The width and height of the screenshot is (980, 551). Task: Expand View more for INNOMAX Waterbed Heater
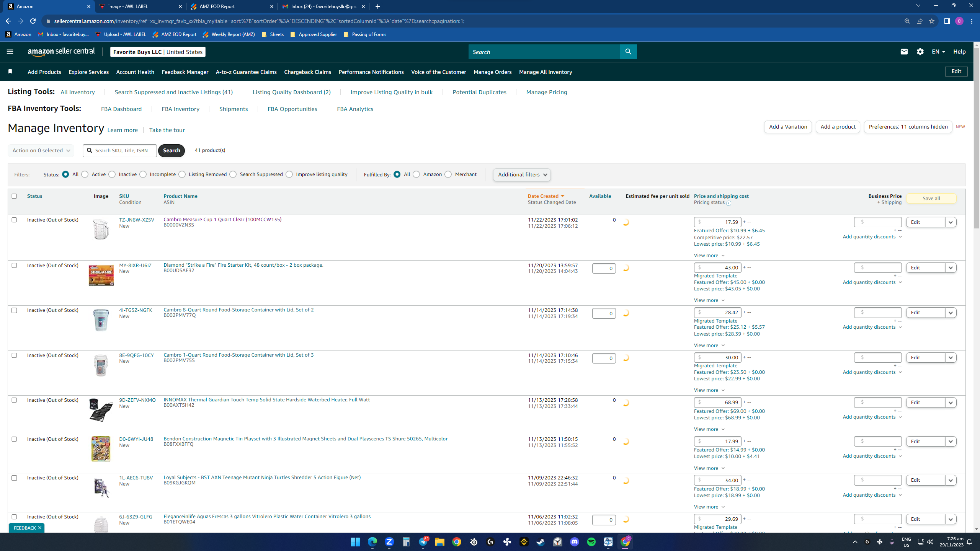pyautogui.click(x=709, y=429)
